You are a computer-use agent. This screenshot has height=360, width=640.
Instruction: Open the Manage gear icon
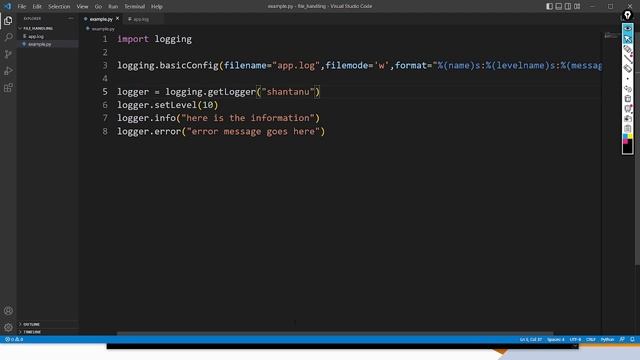(8, 327)
